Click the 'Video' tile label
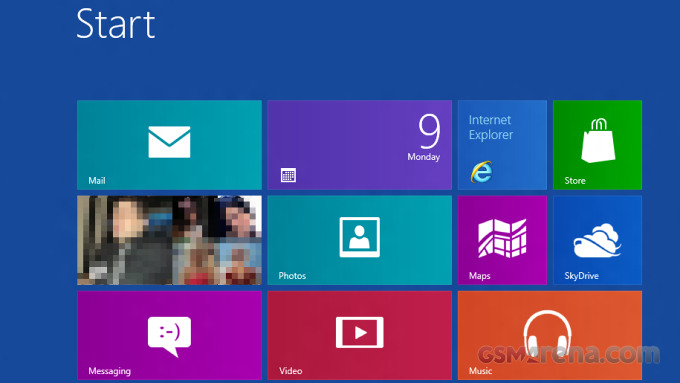This screenshot has height=383, width=680. (x=291, y=371)
